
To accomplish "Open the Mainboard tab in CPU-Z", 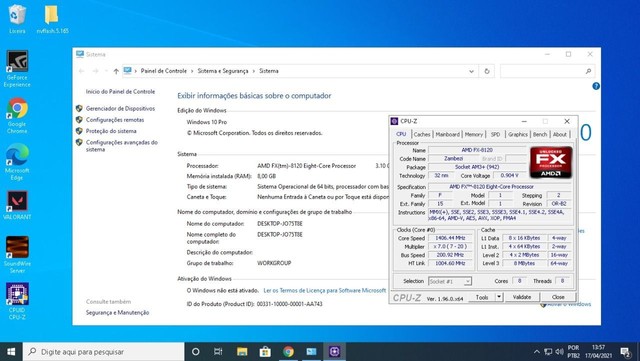I will click(x=447, y=134).
